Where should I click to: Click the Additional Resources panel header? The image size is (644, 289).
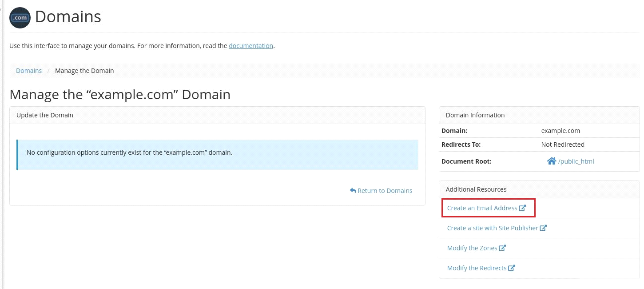click(476, 189)
